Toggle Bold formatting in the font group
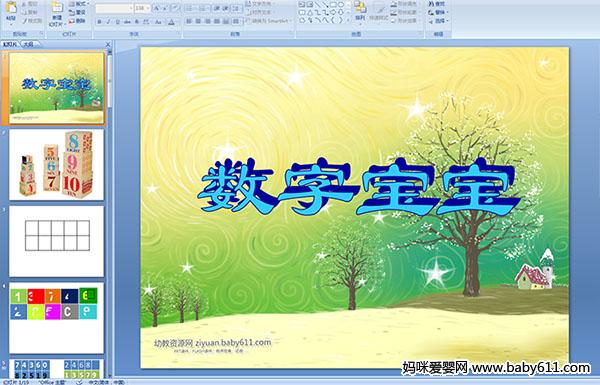This screenshot has height=385, width=600. click(99, 22)
